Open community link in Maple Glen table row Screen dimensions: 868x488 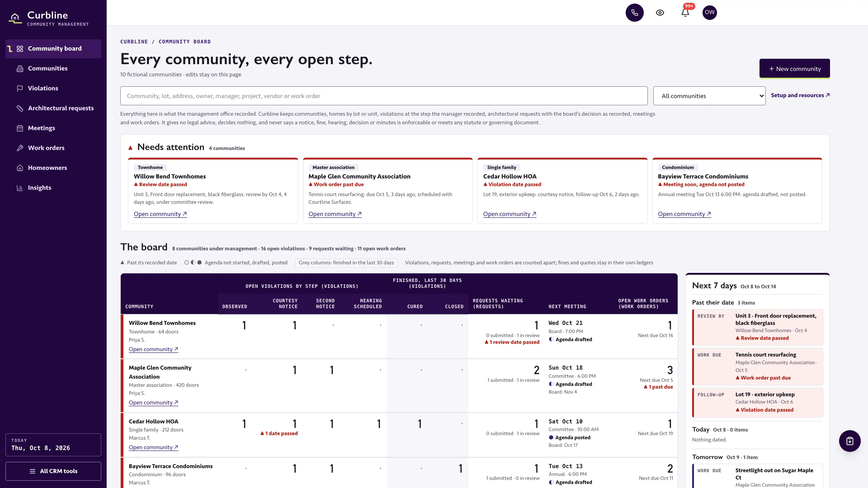click(153, 402)
